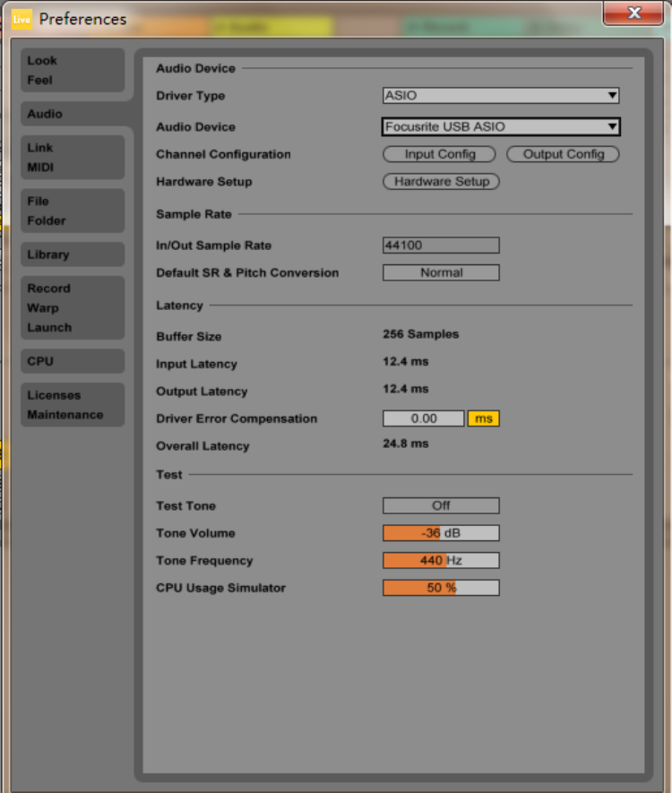Toggle the yellow ms unit button
672x793 pixels.
coord(483,418)
